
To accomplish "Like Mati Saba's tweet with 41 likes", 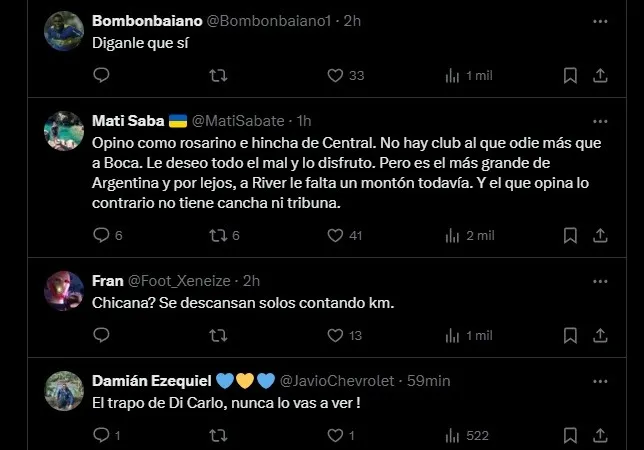I will tap(337, 235).
